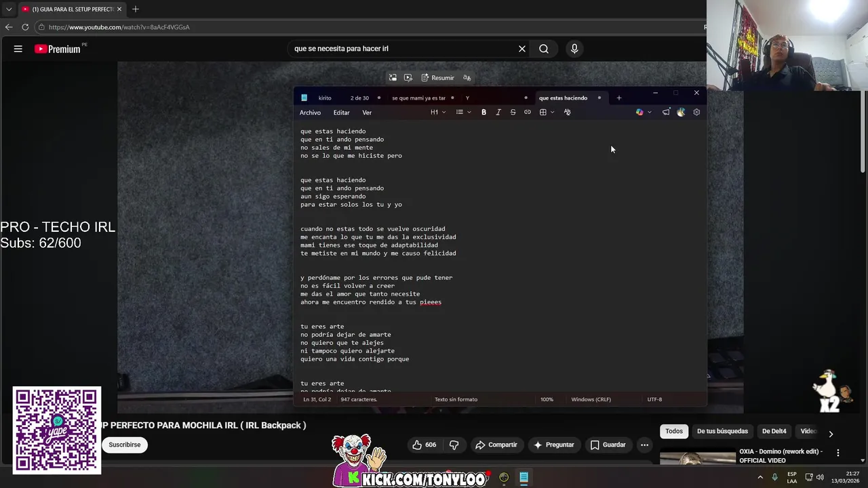The width and height of the screenshot is (868, 488).
Task: Toggle italic formatting in Notepad
Action: tap(498, 113)
